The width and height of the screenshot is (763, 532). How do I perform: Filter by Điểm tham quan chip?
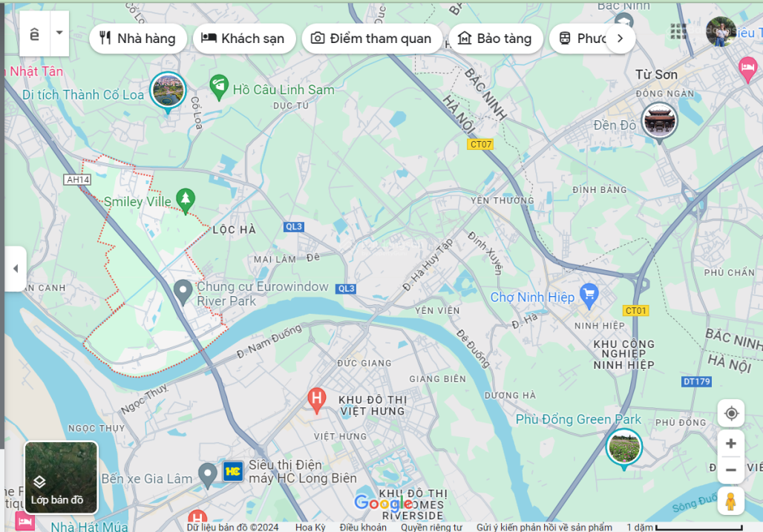click(372, 39)
